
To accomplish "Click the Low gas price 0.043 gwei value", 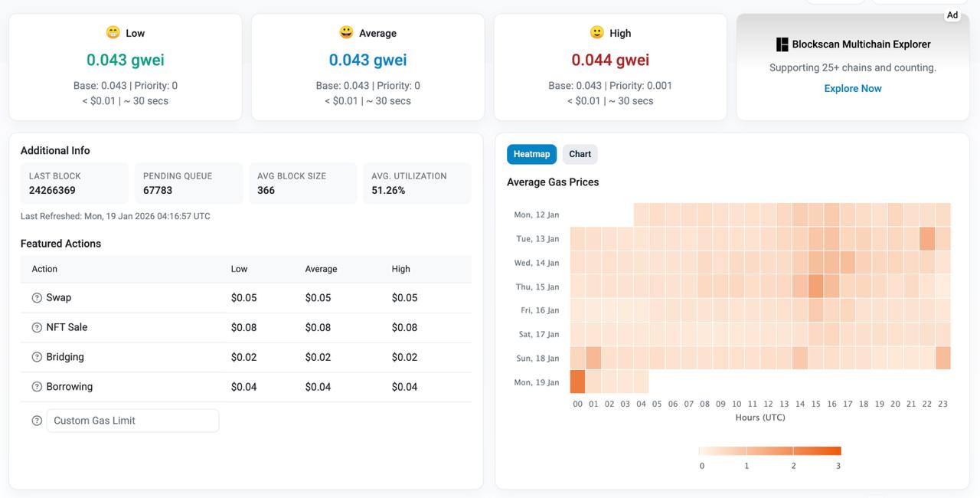I will pos(126,60).
